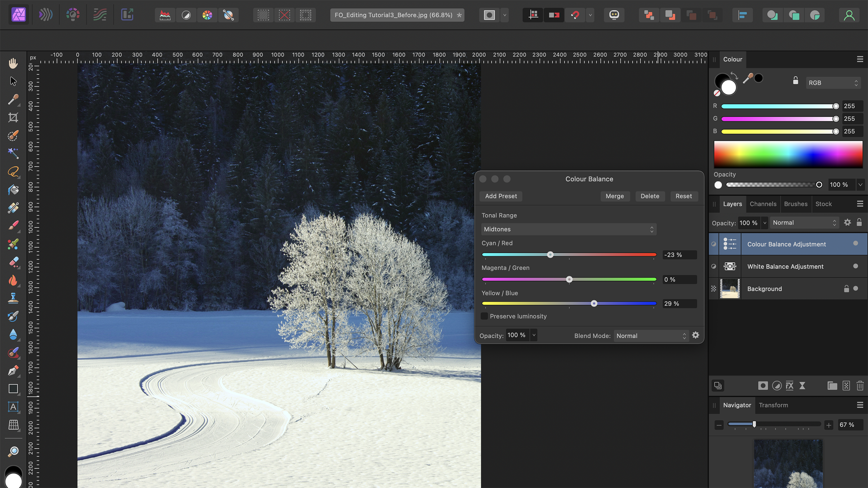Select the Colour Picker tool
Image resolution: width=868 pixels, height=488 pixels.
coord(13,100)
